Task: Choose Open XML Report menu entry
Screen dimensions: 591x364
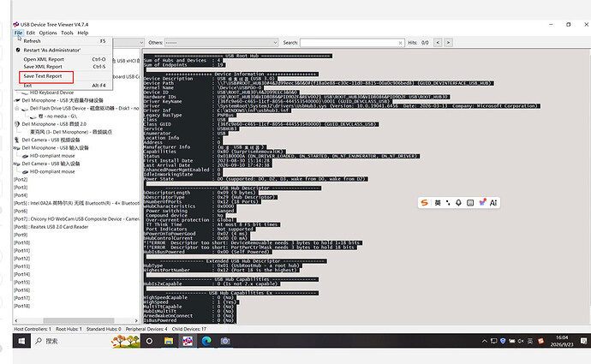Action: pyautogui.click(x=63, y=59)
